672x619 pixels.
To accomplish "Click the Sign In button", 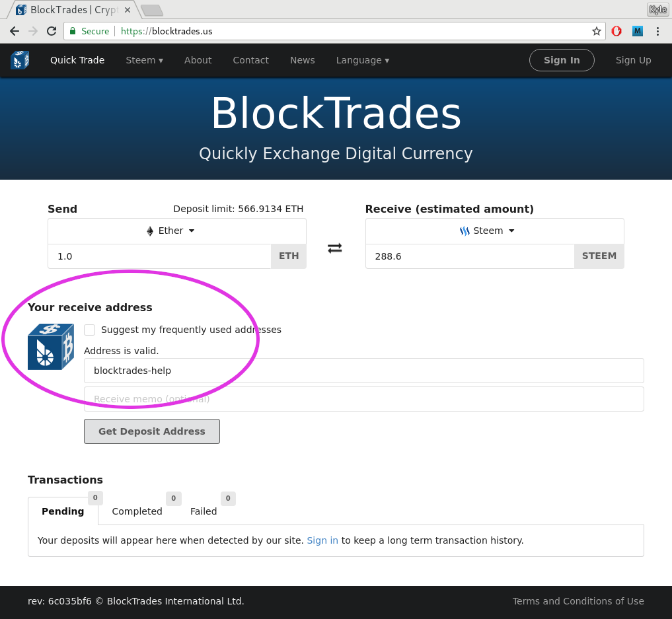I will (562, 60).
